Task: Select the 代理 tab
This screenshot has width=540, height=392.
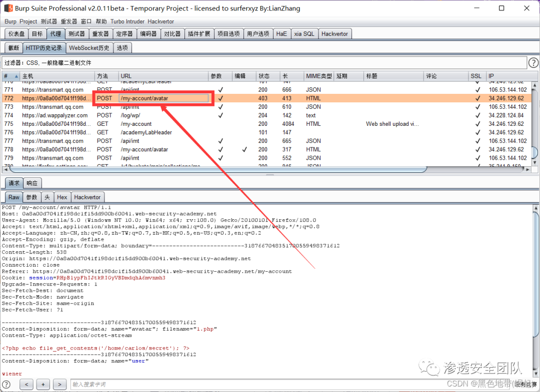Action: (x=55, y=33)
